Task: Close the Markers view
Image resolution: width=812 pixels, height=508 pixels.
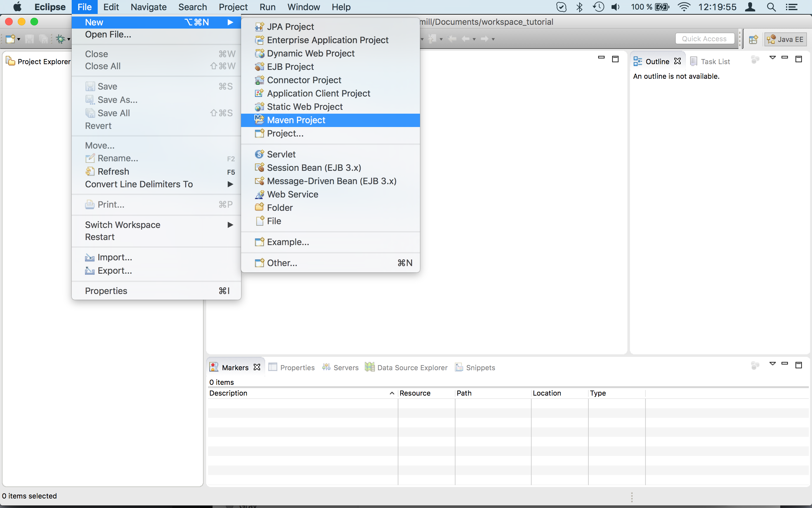Action: [257, 367]
